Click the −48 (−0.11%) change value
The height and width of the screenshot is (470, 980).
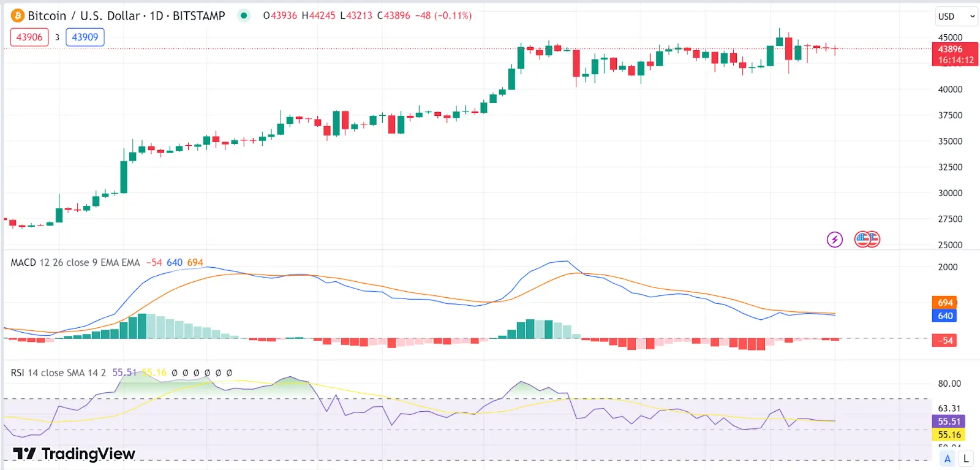tap(443, 15)
